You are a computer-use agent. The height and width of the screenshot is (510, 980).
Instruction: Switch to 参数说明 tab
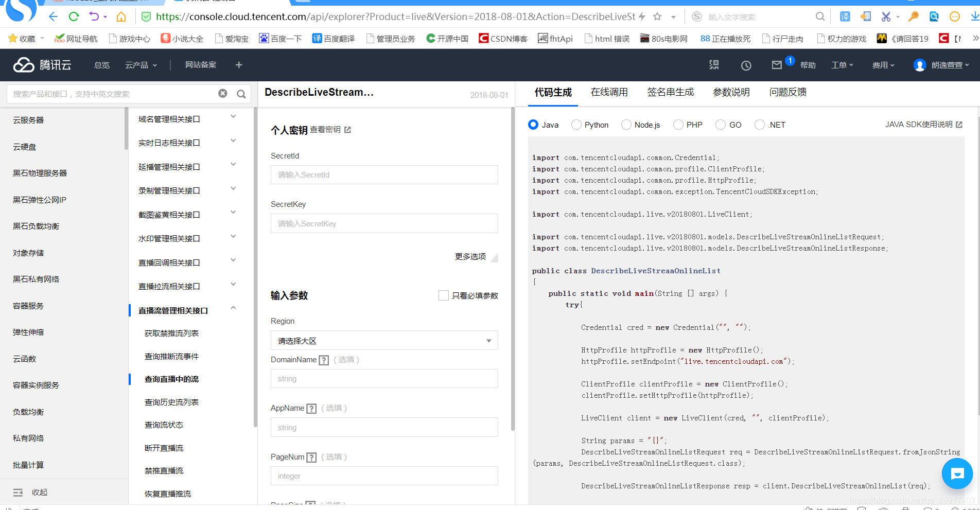click(731, 92)
